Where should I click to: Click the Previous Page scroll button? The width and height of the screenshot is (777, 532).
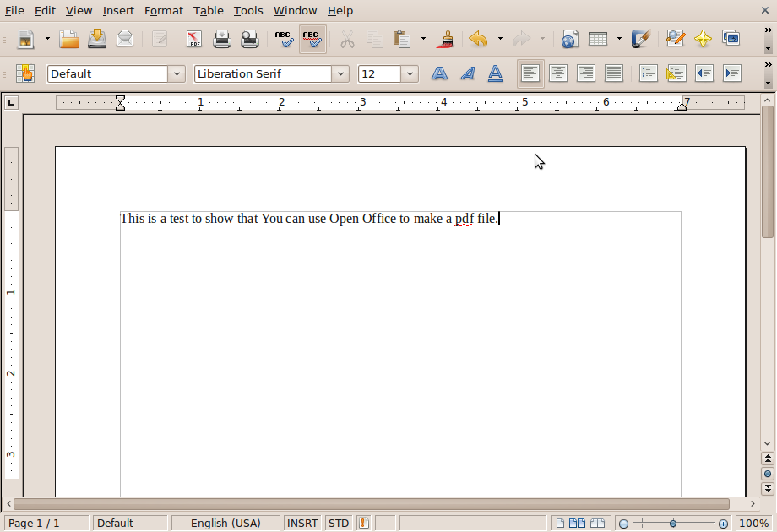click(x=768, y=459)
